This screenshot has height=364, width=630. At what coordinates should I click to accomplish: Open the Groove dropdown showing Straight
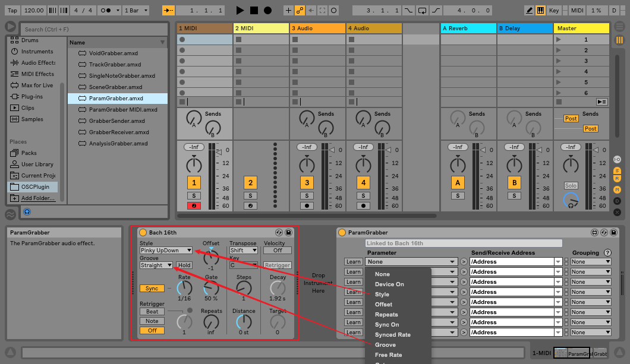[x=156, y=265]
